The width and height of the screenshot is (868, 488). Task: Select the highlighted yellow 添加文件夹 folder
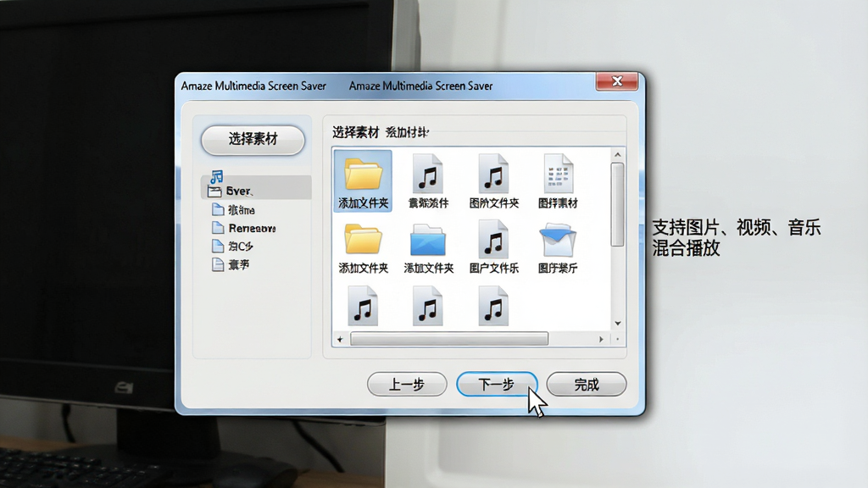click(x=363, y=180)
